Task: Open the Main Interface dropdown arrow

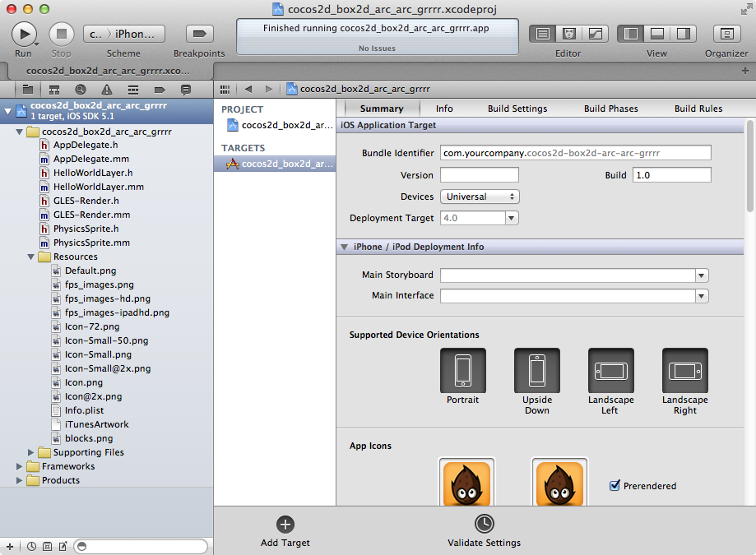Action: tap(702, 296)
